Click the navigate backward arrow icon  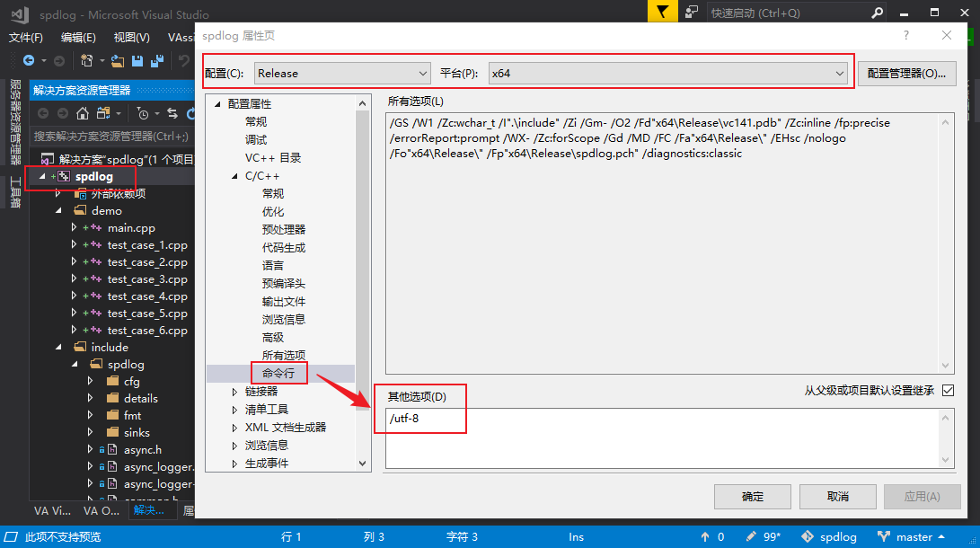[x=29, y=61]
